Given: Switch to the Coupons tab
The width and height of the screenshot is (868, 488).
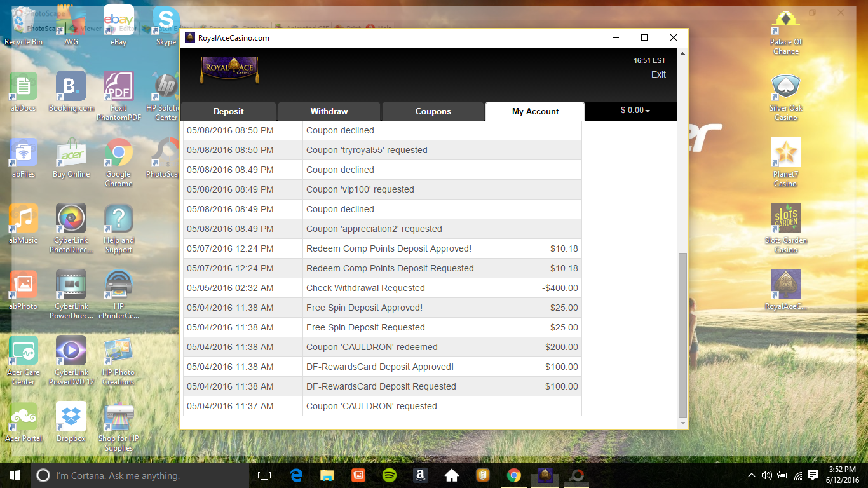Looking at the screenshot, I should tap(433, 111).
